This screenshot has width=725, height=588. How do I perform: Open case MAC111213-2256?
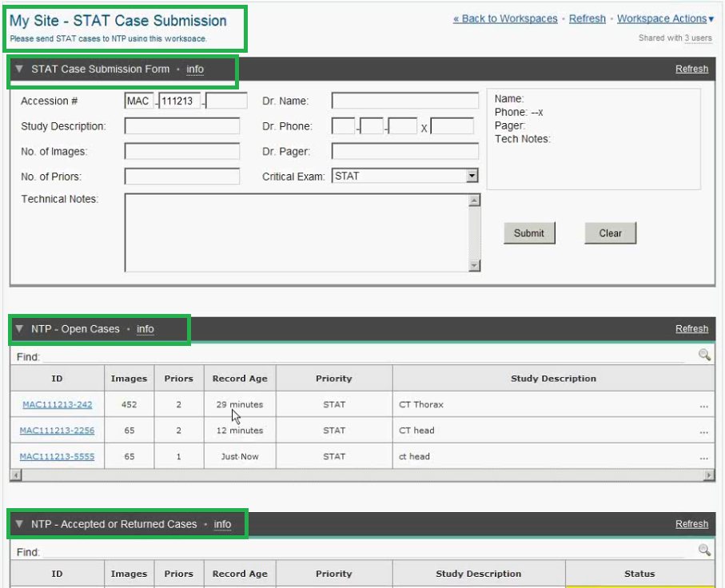click(x=58, y=431)
